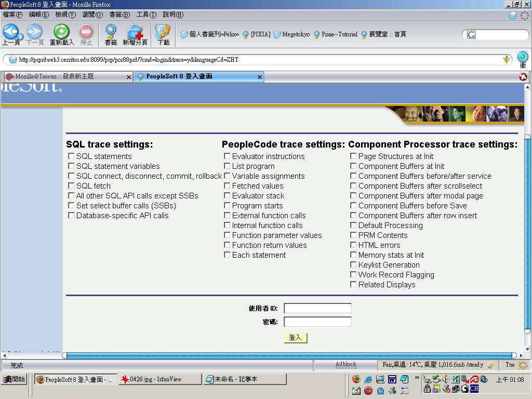Tick the Page Structures at Init checkbox
This screenshot has width=532, height=399.
pyautogui.click(x=353, y=156)
